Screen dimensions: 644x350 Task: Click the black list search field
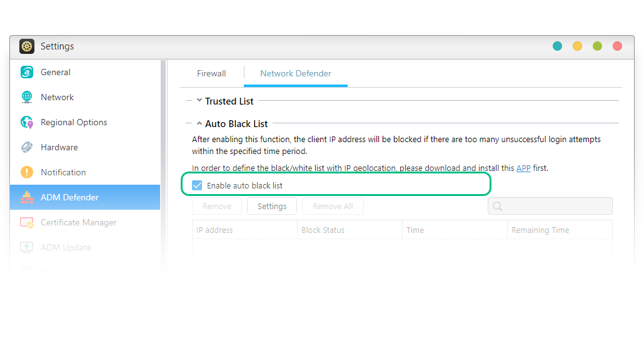tap(556, 206)
